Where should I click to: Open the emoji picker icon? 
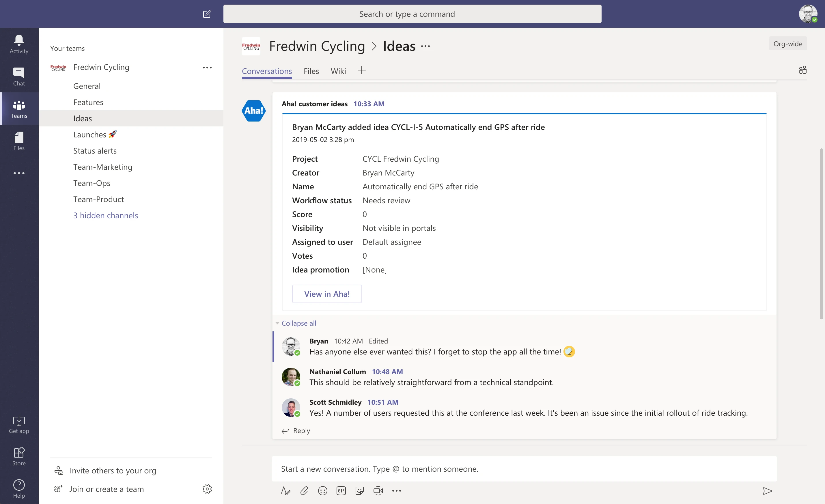click(322, 491)
